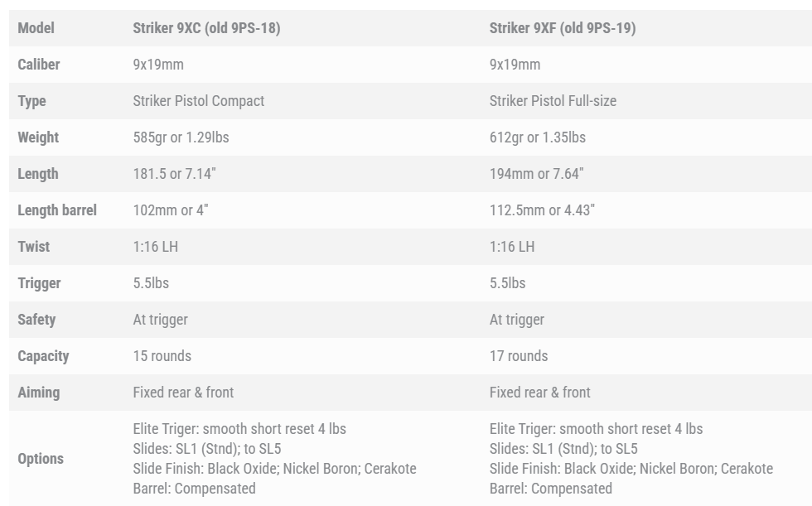This screenshot has width=812, height=506.
Task: Click the Safety row label
Action: click(x=36, y=320)
